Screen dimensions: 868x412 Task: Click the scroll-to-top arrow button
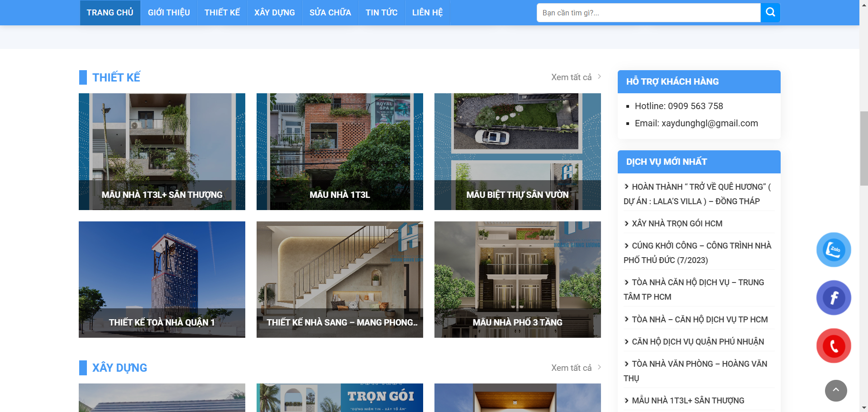835,390
